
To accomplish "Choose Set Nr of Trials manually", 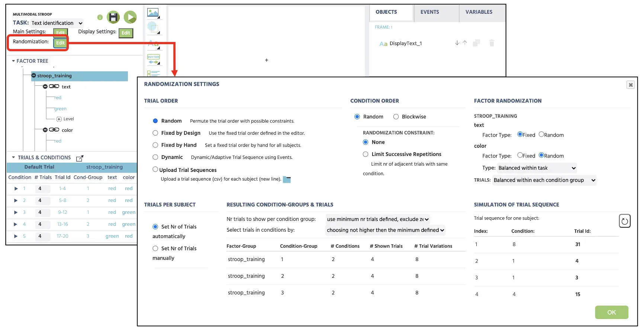I will 155,248.
